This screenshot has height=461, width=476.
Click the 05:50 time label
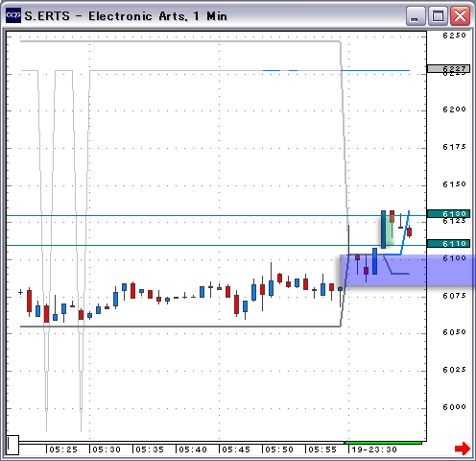point(279,449)
